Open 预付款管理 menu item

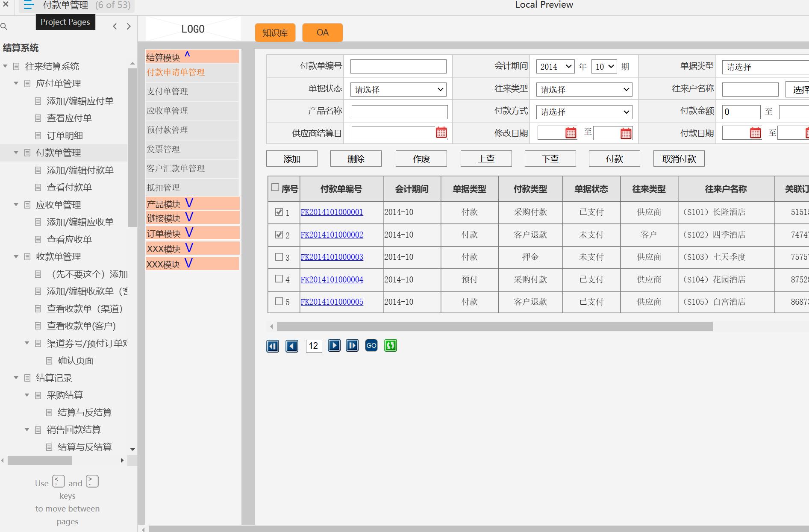click(192, 130)
